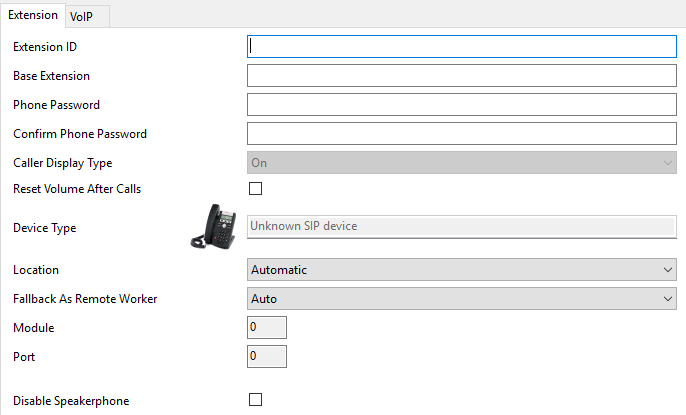
Task: Click the Disable Speakerphone label text
Action: [71, 401]
